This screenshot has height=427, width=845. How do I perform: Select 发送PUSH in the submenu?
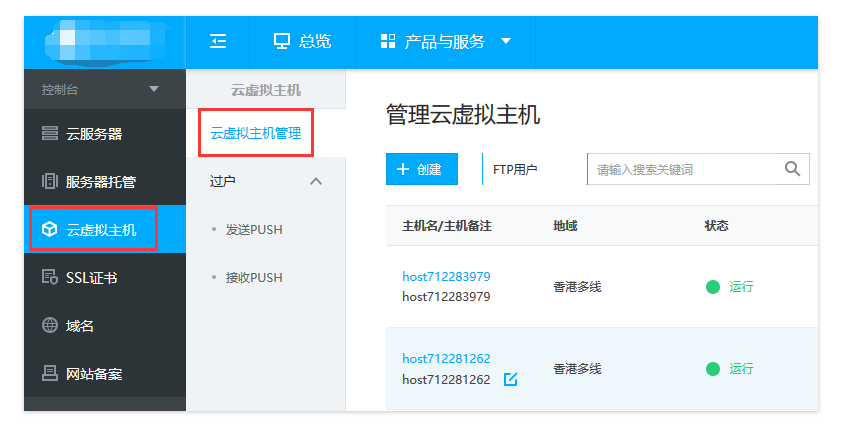(252, 229)
